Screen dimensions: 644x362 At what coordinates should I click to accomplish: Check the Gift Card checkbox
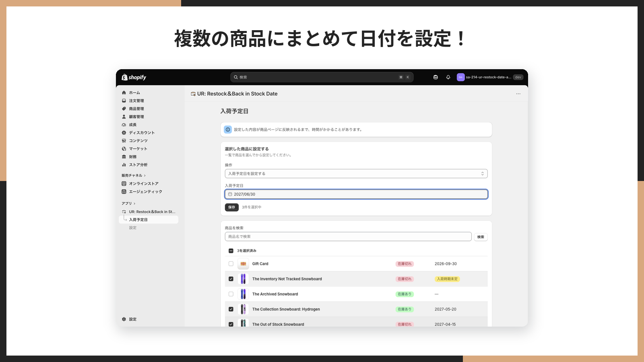coord(231,264)
